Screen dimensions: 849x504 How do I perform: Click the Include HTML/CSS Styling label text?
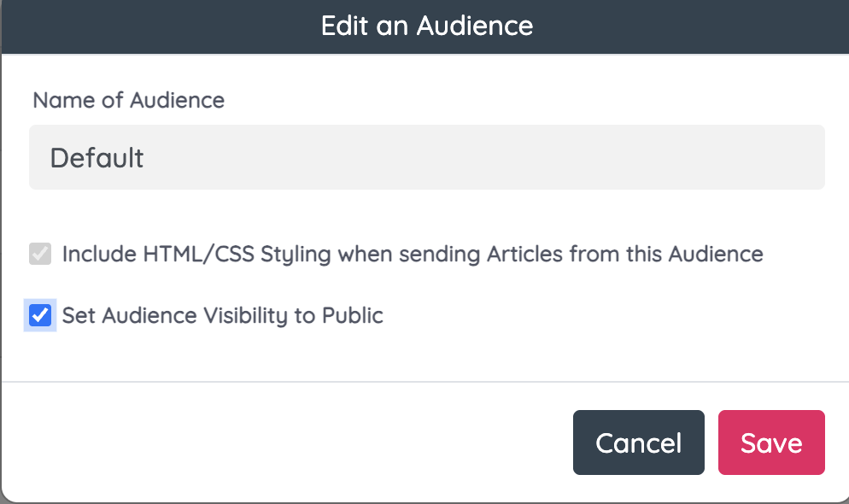click(413, 254)
